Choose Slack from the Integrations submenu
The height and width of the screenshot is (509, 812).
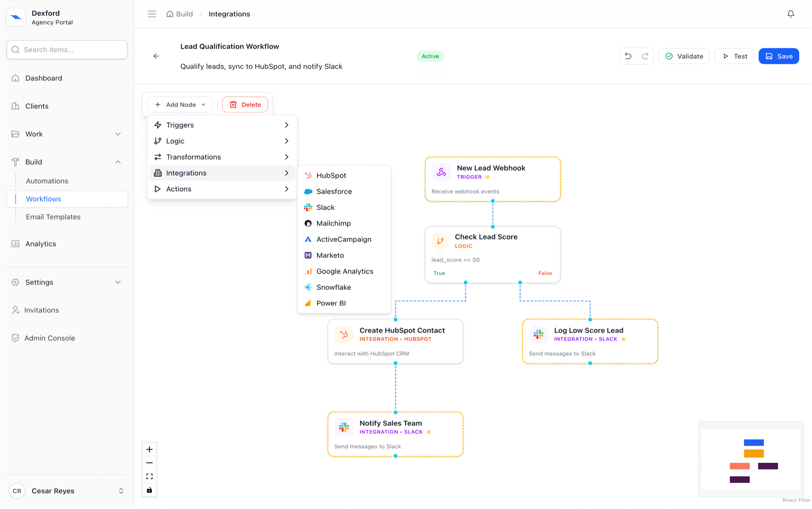[x=325, y=207]
